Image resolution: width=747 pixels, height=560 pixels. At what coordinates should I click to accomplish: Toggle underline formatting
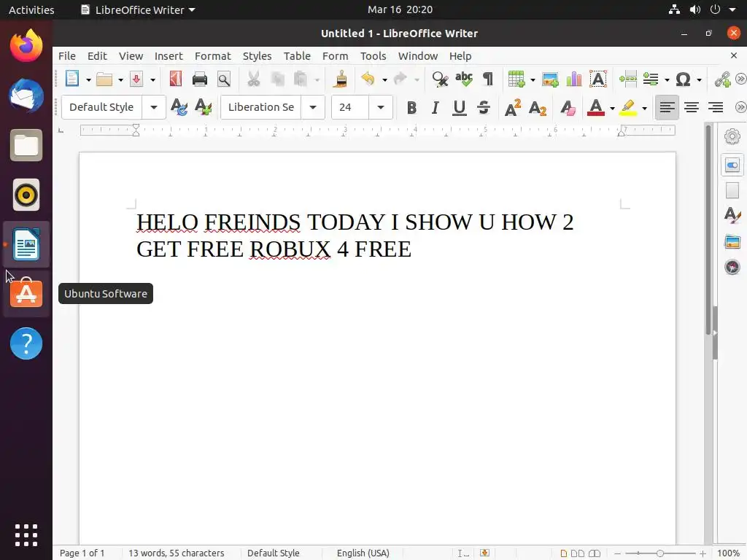[460, 108]
